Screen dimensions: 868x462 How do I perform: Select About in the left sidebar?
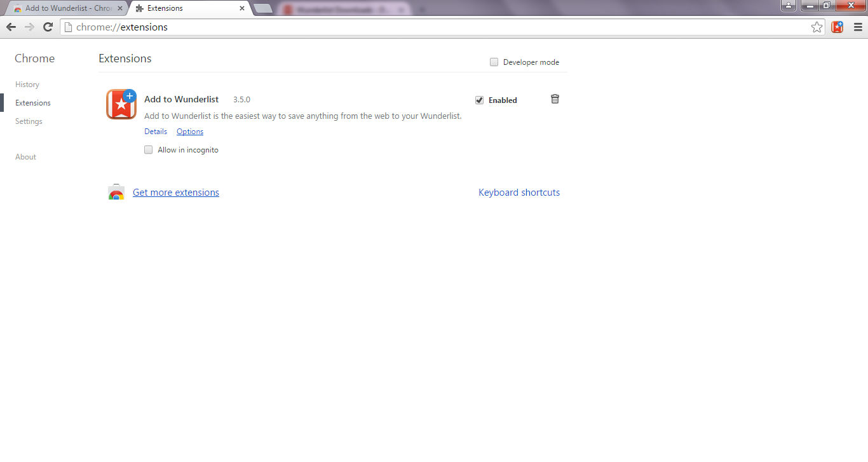(x=25, y=157)
